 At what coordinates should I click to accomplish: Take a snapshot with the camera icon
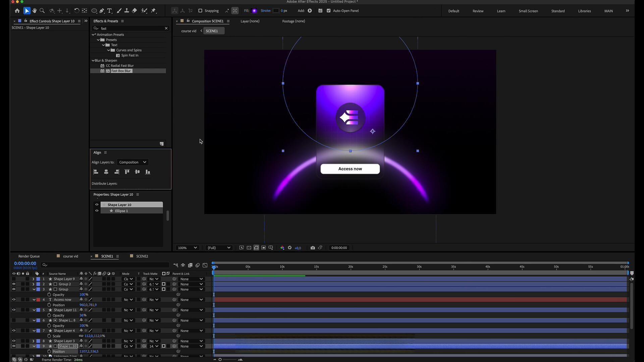click(x=313, y=248)
